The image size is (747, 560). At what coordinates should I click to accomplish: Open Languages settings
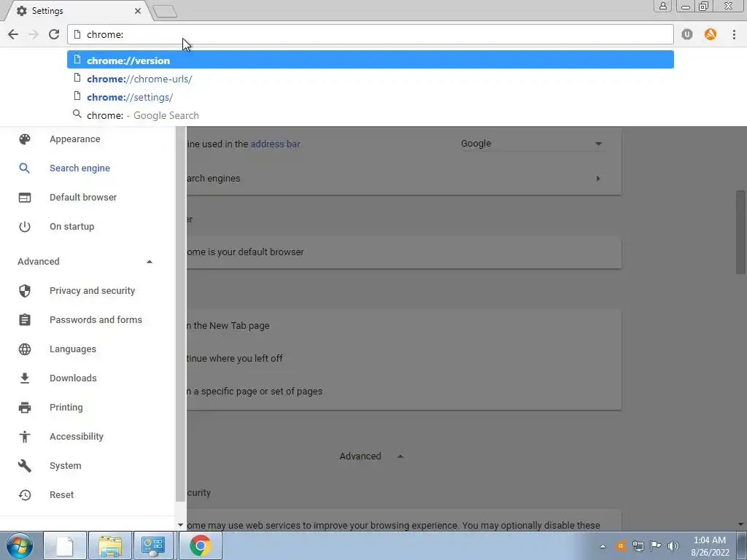pyautogui.click(x=72, y=349)
